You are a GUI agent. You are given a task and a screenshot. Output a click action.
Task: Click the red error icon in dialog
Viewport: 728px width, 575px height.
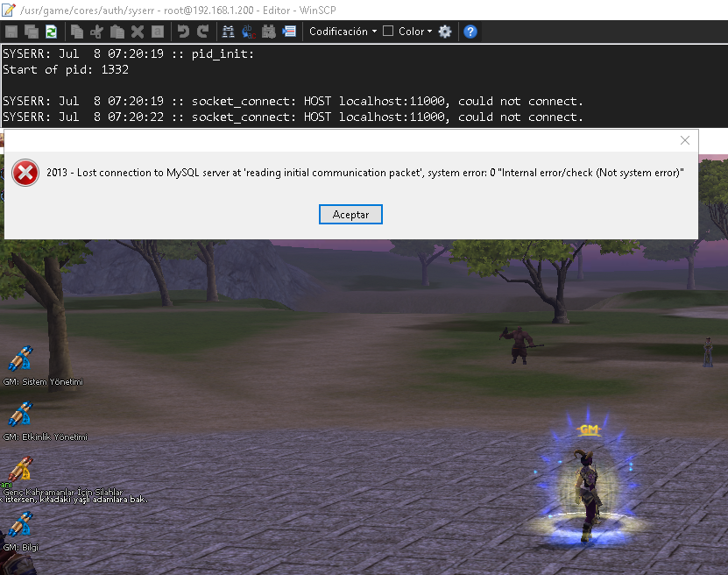pyautogui.click(x=25, y=173)
